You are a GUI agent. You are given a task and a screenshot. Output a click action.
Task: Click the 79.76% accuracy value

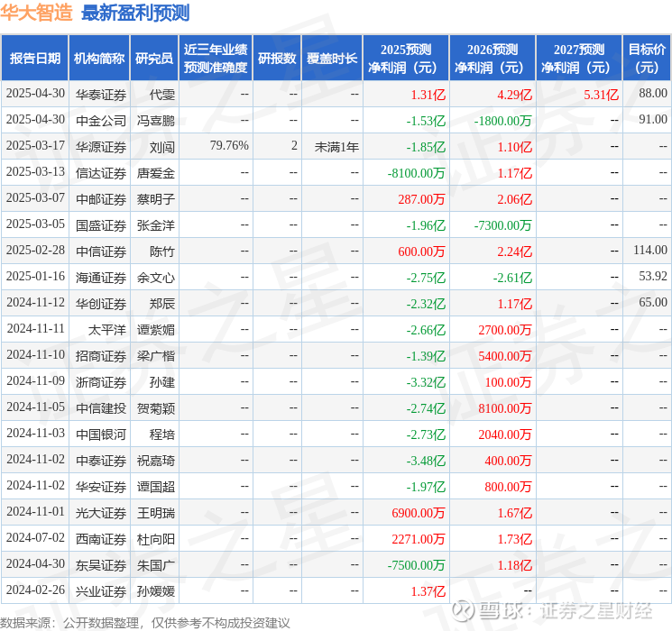click(x=229, y=146)
